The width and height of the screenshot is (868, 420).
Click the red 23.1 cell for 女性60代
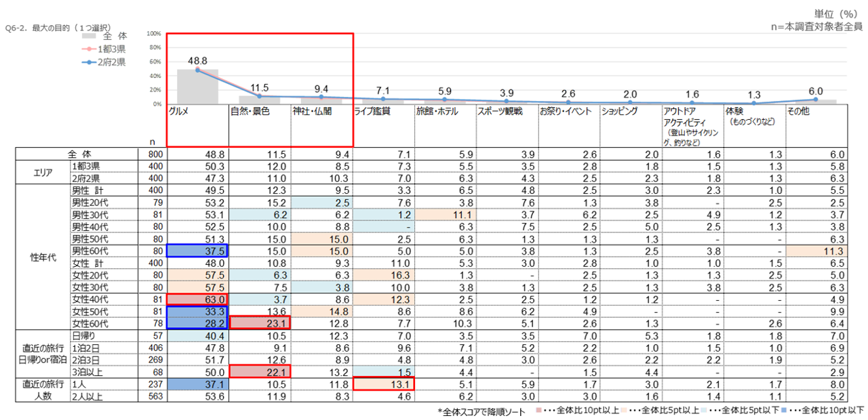[x=260, y=323]
